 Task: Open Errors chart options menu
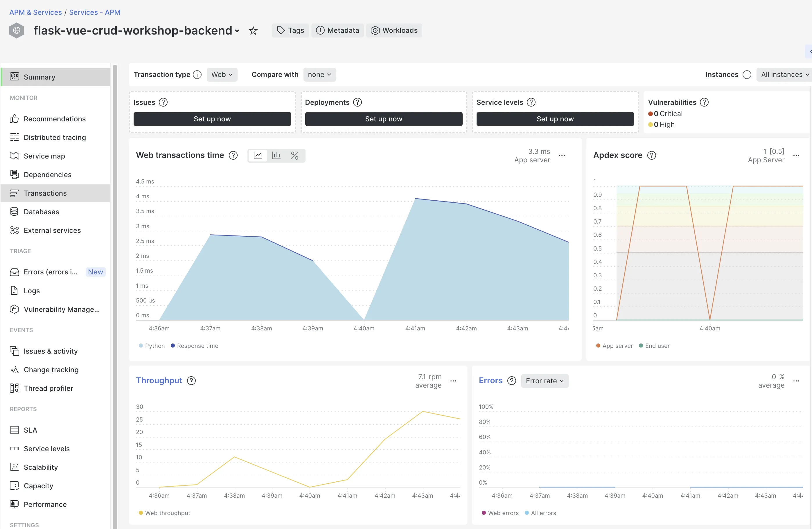click(x=796, y=381)
